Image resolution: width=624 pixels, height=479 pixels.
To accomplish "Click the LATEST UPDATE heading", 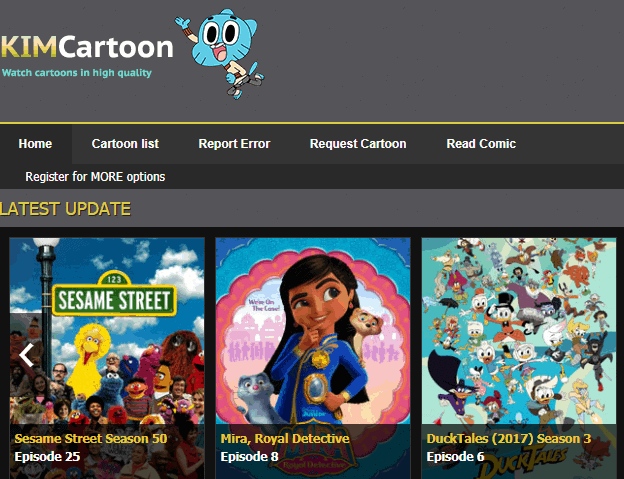I will (x=66, y=209).
